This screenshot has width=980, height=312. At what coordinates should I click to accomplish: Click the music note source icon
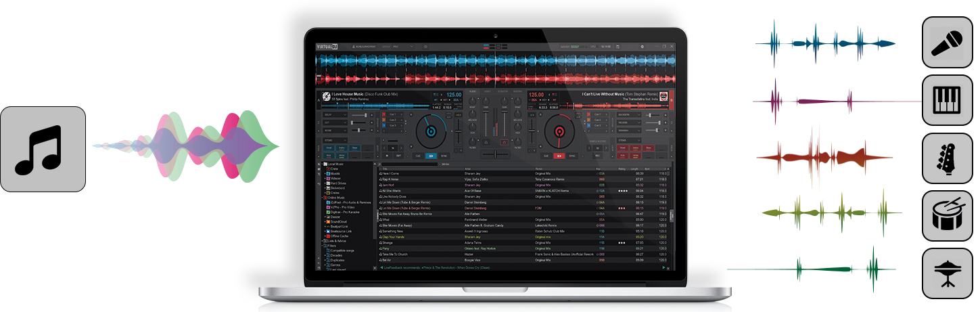(x=43, y=149)
